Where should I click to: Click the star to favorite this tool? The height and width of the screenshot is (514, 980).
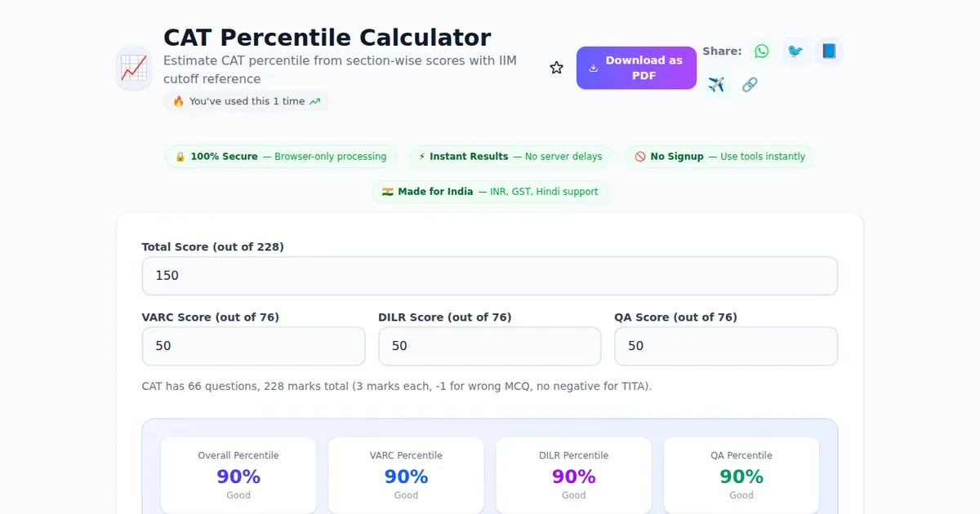click(x=556, y=68)
